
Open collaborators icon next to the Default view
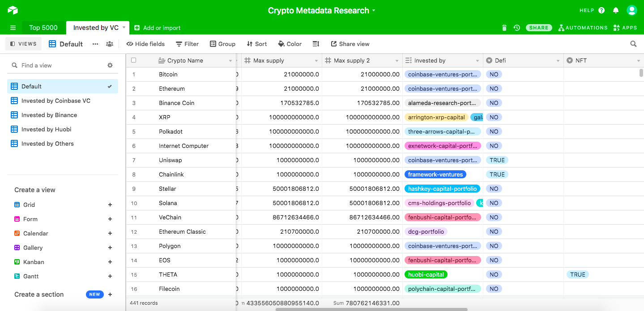pos(110,44)
